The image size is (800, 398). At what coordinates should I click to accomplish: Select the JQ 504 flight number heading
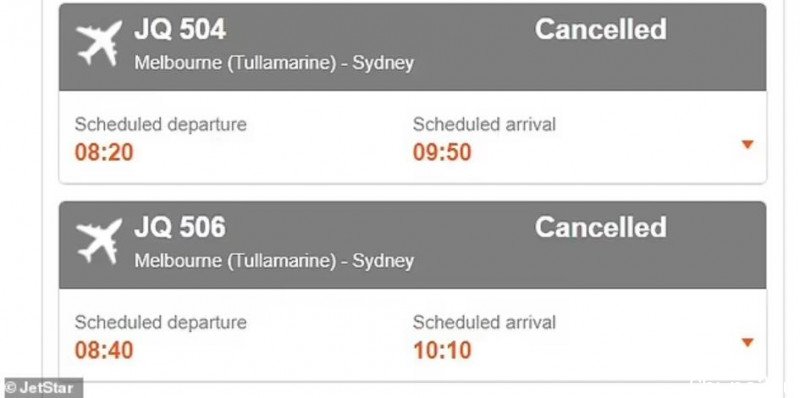180,29
